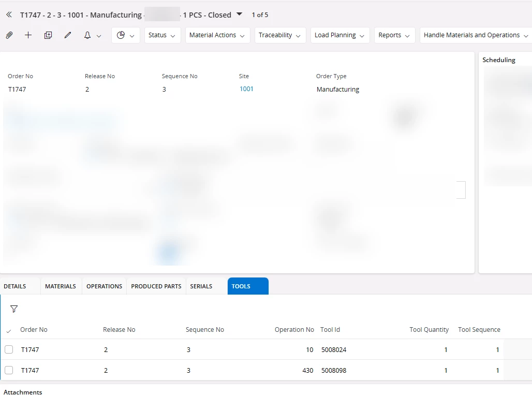Viewport: 532px width, 395px height.
Task: Select Tool Id cell 5008098
Action: 334,370
